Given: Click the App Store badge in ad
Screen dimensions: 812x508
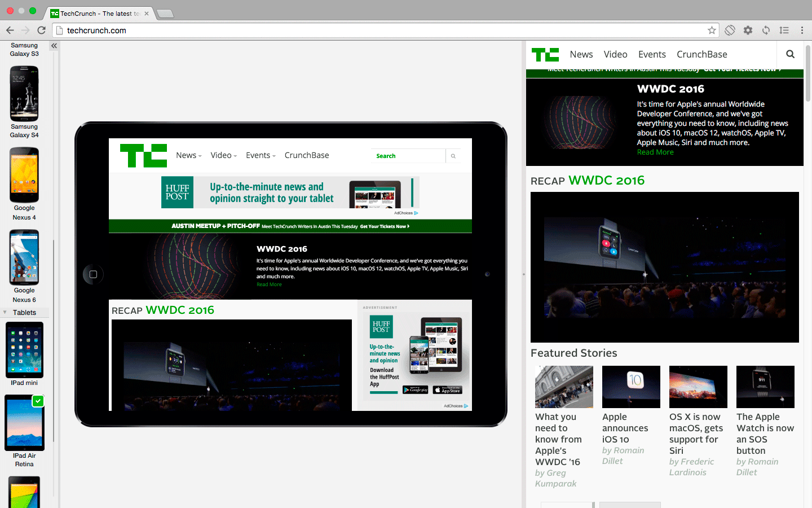Looking at the screenshot, I should (448, 390).
